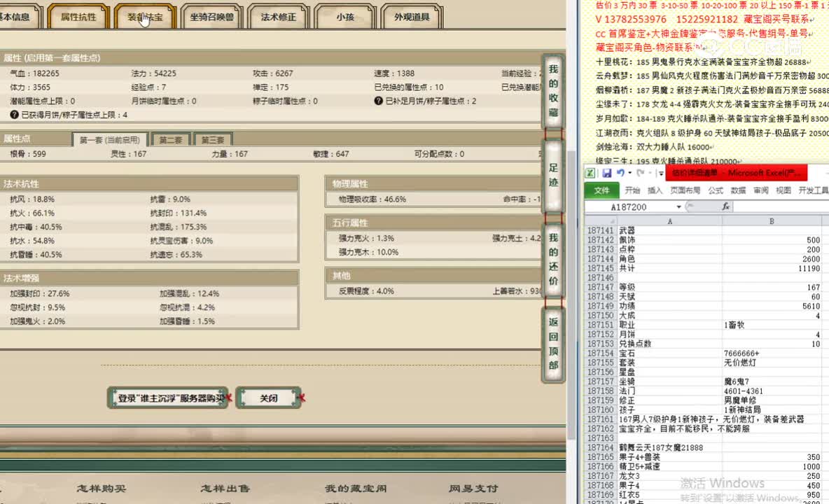Switch to the 开始 ribbon tab

pos(632,190)
